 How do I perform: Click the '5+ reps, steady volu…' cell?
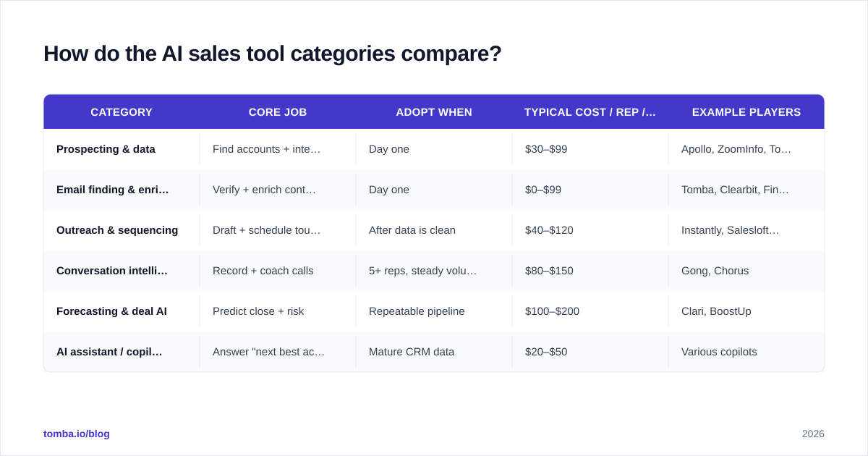tap(434, 271)
